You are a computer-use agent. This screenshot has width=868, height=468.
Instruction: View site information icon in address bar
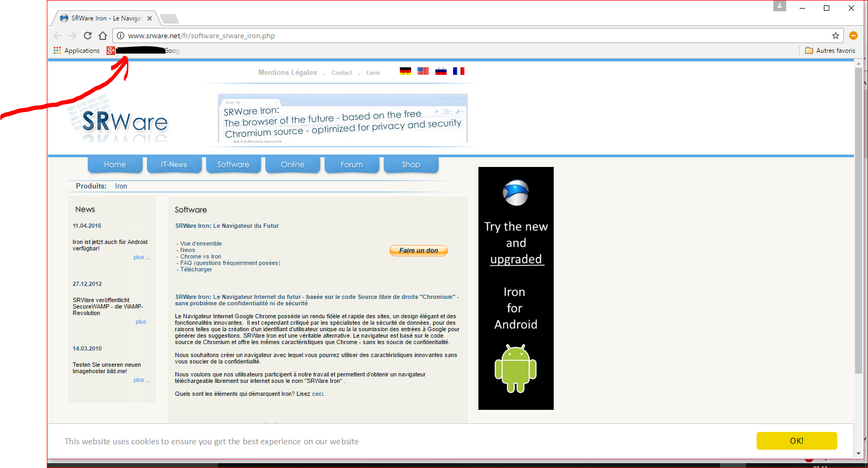[x=121, y=36]
